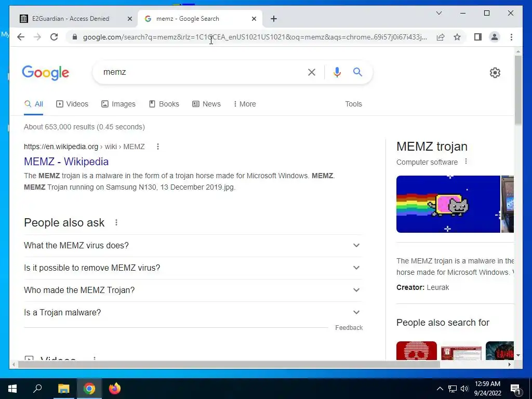Click the Leurak creator link
Image resolution: width=532 pixels, height=399 pixels.
pos(437,287)
